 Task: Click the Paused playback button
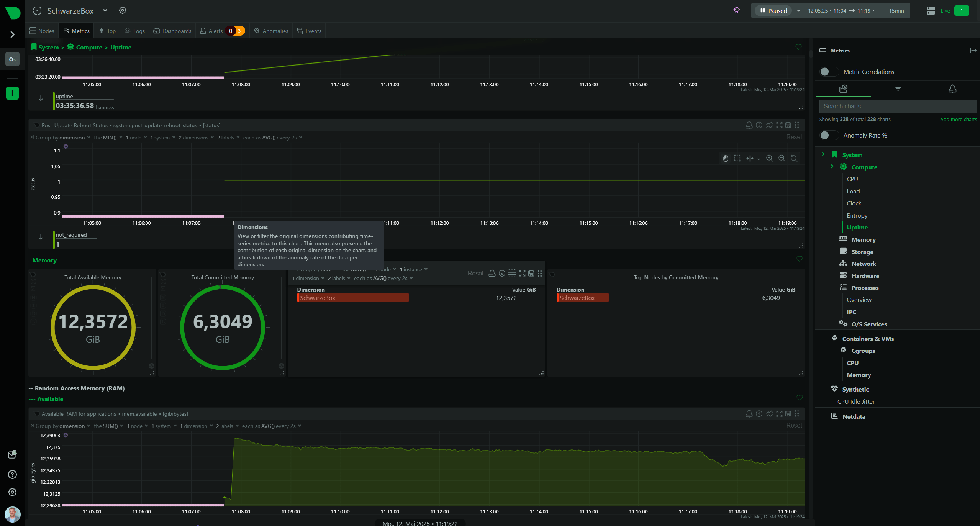(774, 11)
